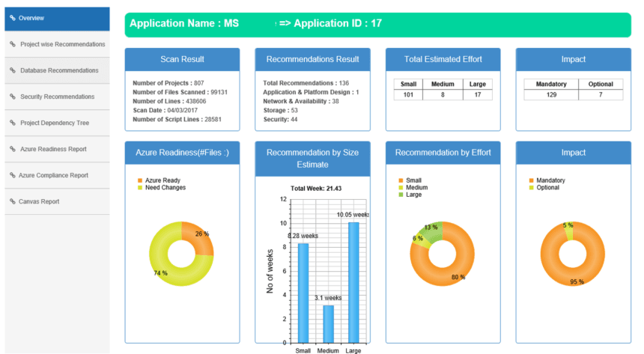Open Project Dependency Tree
Image resolution: width=644 pixels, height=354 pixels.
57,123
